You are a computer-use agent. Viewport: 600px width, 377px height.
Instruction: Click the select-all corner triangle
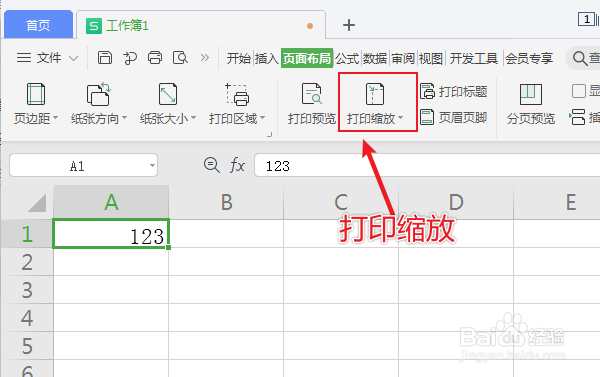37,202
